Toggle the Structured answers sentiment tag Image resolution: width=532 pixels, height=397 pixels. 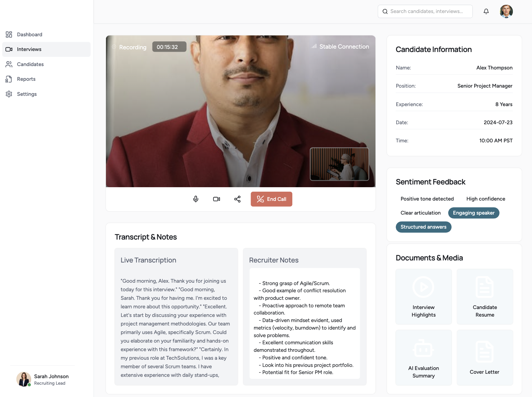pyautogui.click(x=423, y=227)
